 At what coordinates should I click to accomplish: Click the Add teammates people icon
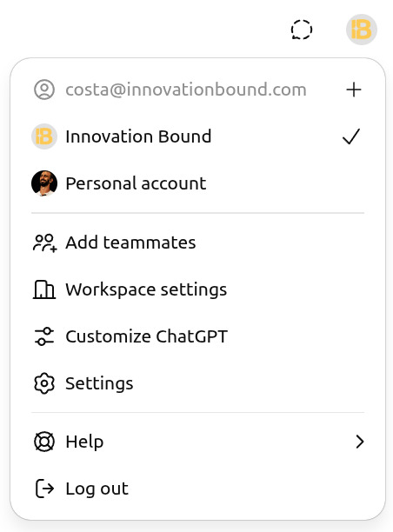(x=44, y=243)
